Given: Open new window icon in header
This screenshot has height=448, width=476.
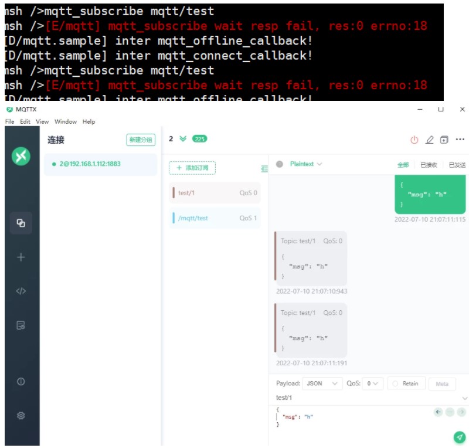Looking at the screenshot, I should 444,140.
